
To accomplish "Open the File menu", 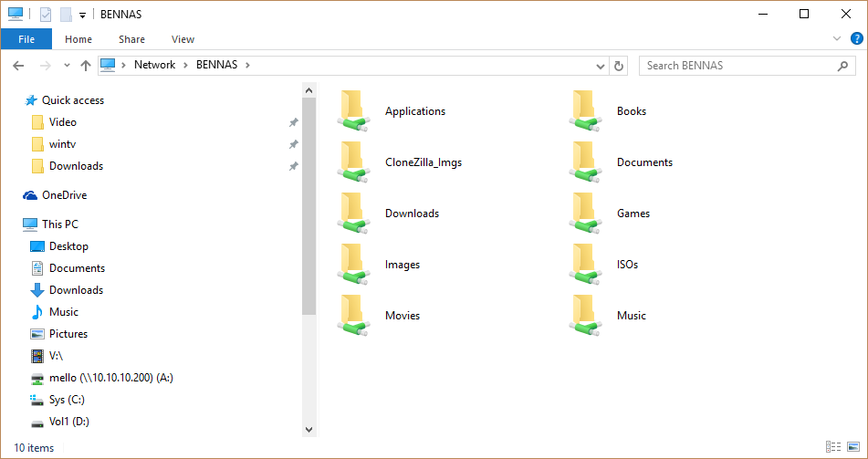I will pos(26,39).
